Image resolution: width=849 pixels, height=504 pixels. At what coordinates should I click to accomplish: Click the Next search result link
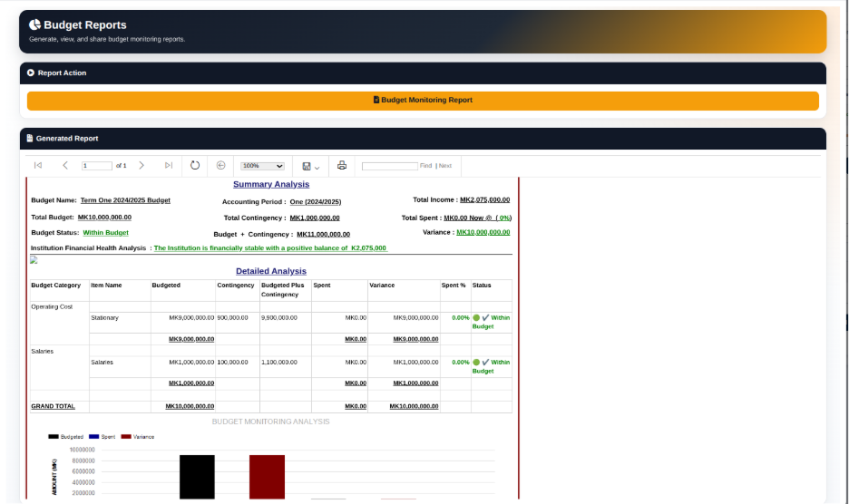(445, 166)
